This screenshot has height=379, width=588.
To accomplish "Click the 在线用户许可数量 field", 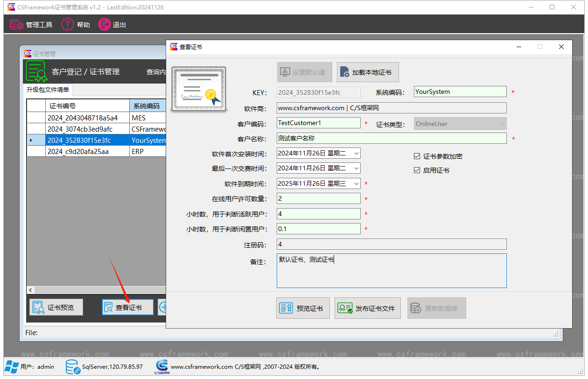I will click(319, 198).
